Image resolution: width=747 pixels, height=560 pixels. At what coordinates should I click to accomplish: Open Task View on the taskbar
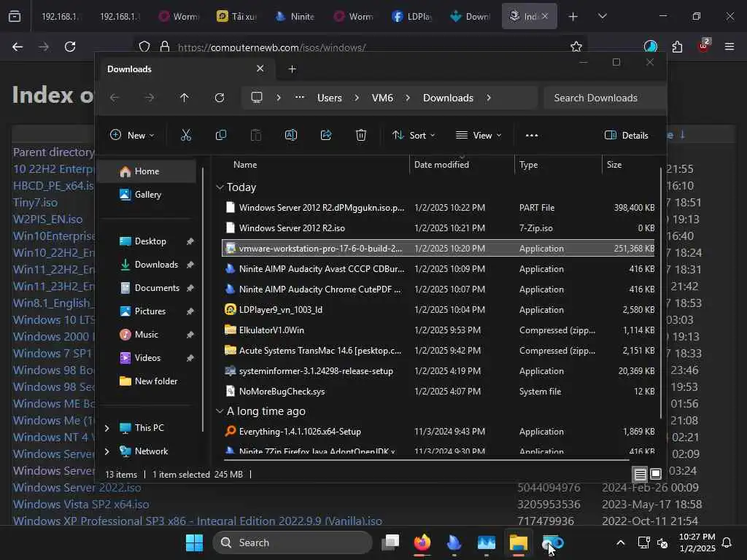point(390,542)
